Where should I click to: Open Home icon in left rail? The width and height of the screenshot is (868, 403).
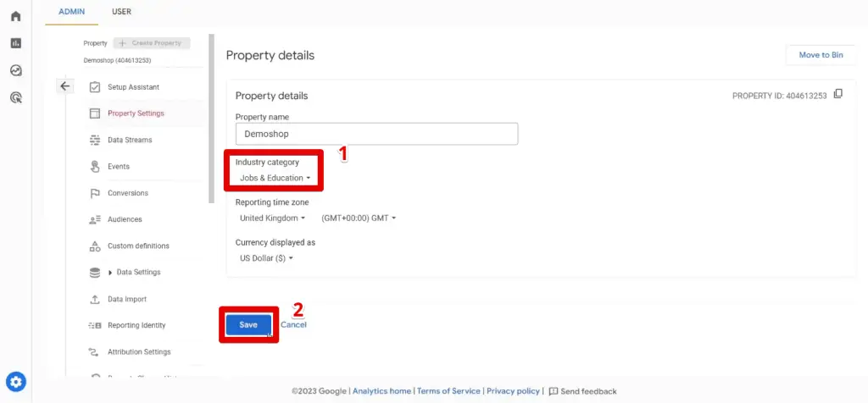point(15,16)
